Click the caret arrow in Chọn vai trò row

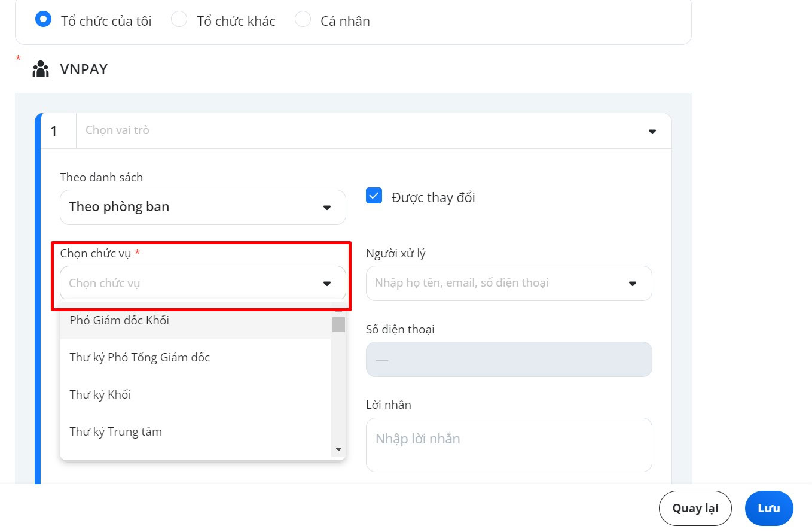652,131
